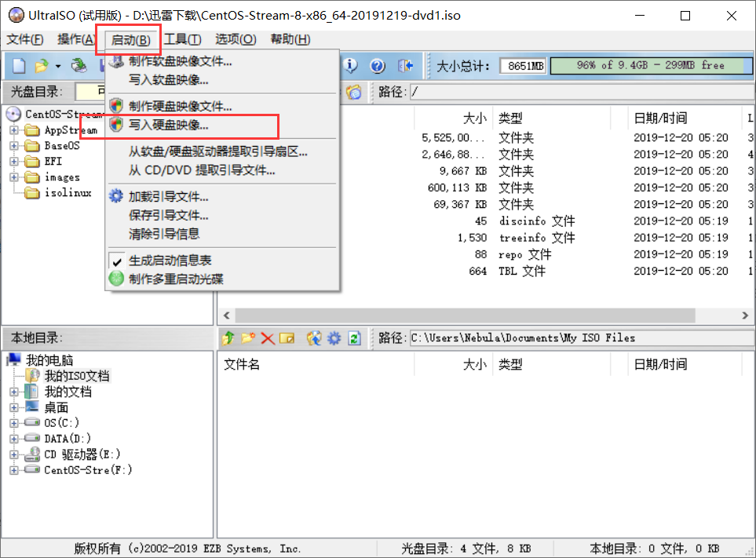
Task: Expand the DATA(D:) drive node
Action: pos(14,439)
